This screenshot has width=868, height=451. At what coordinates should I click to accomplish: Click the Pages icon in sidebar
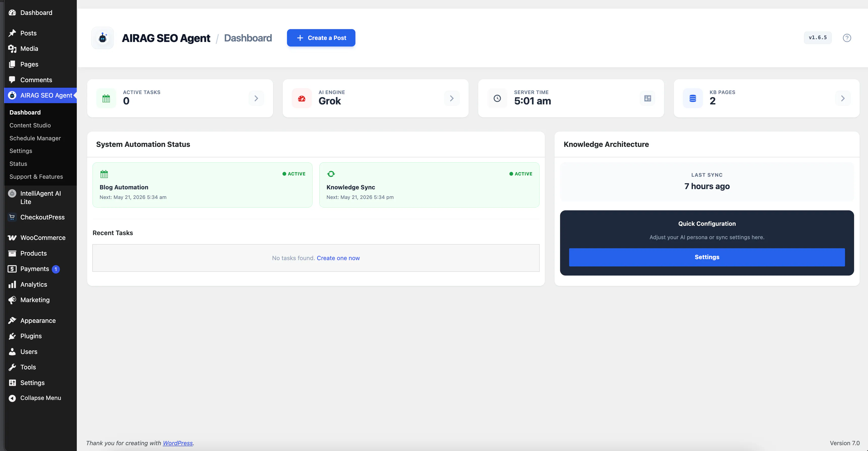(x=12, y=64)
